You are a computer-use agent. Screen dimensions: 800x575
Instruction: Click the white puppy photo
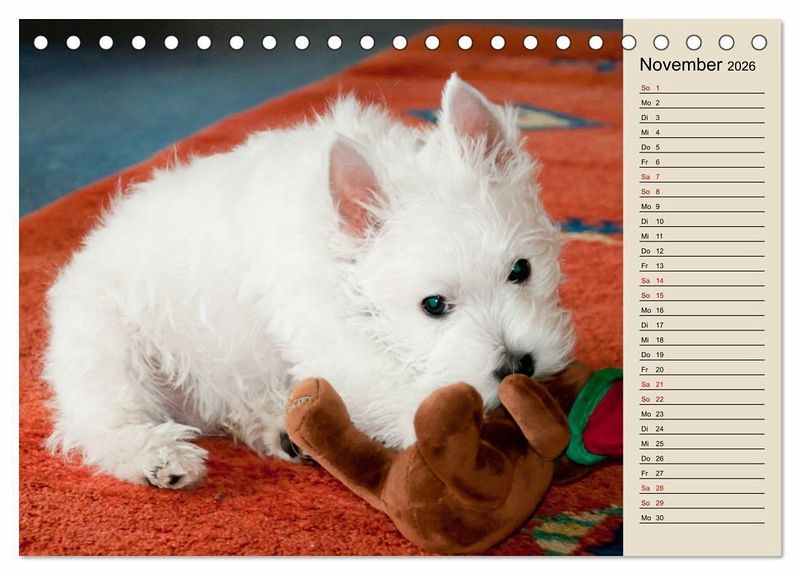[x=321, y=287]
